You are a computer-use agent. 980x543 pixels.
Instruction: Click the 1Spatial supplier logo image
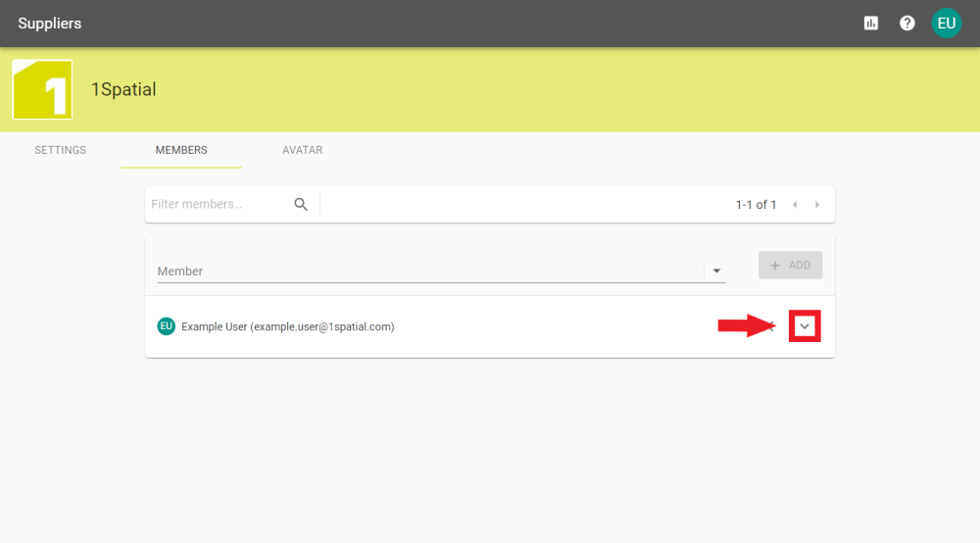(42, 89)
